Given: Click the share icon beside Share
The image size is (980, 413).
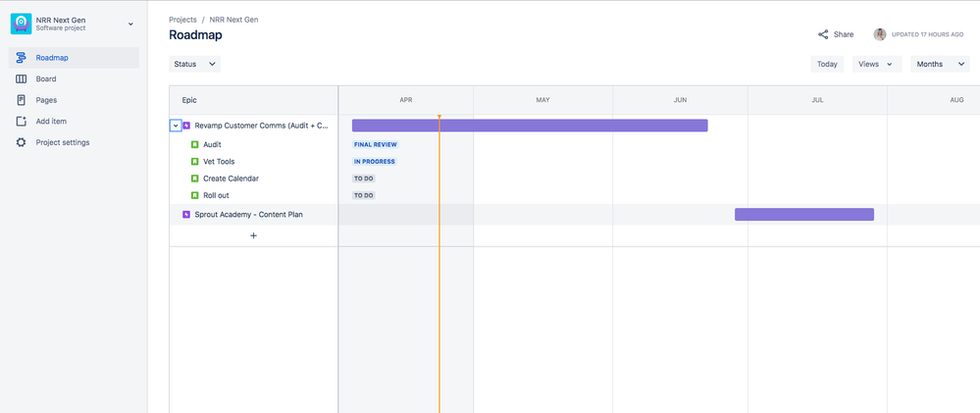Looking at the screenshot, I should coord(823,34).
